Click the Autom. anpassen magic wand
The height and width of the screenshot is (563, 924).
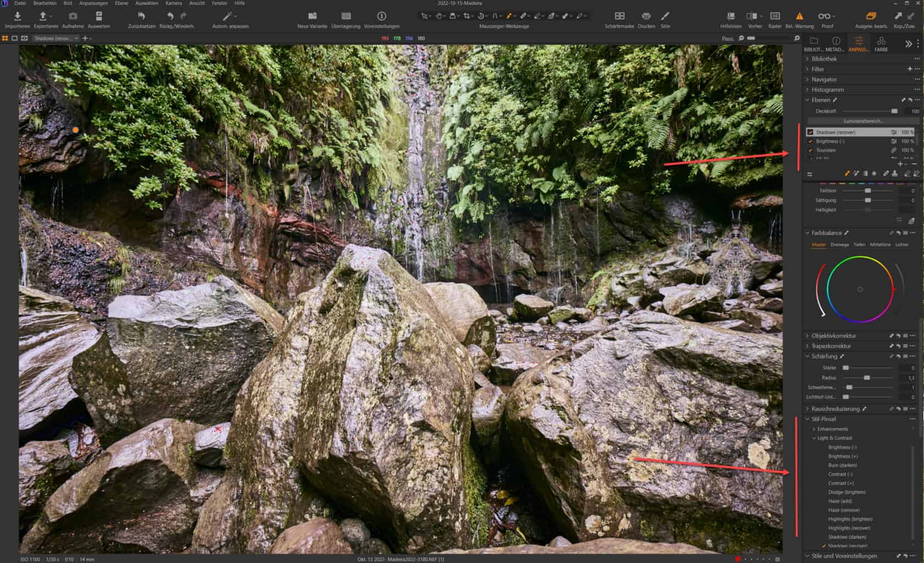[227, 16]
